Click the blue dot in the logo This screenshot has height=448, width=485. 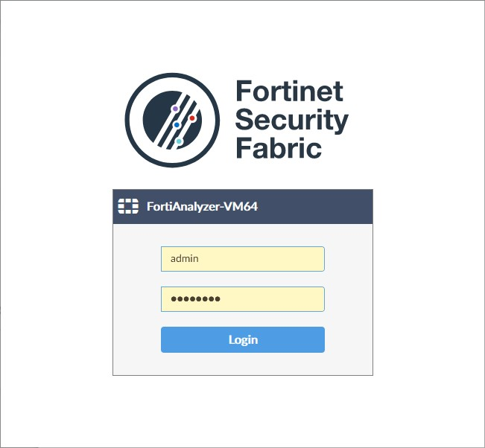pyautogui.click(x=177, y=125)
